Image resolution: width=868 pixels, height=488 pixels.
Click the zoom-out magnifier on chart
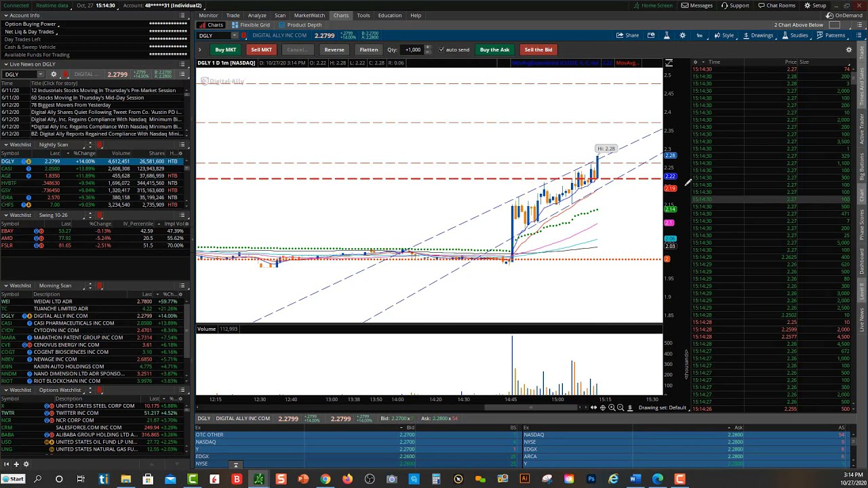coord(620,407)
